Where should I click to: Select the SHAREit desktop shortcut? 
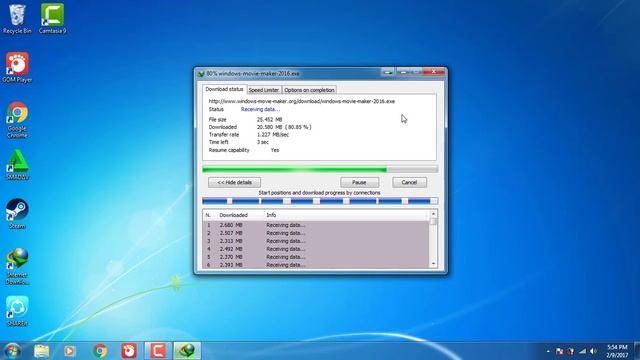(17, 311)
